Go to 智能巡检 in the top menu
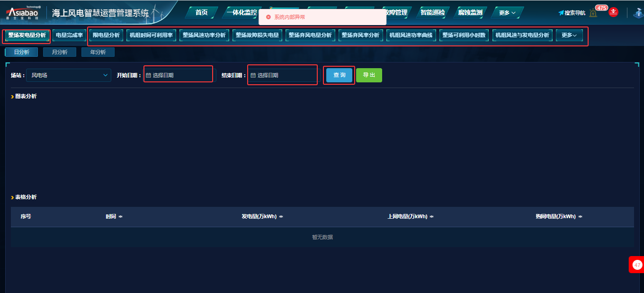Screen dimensions: 644x293 [432, 13]
